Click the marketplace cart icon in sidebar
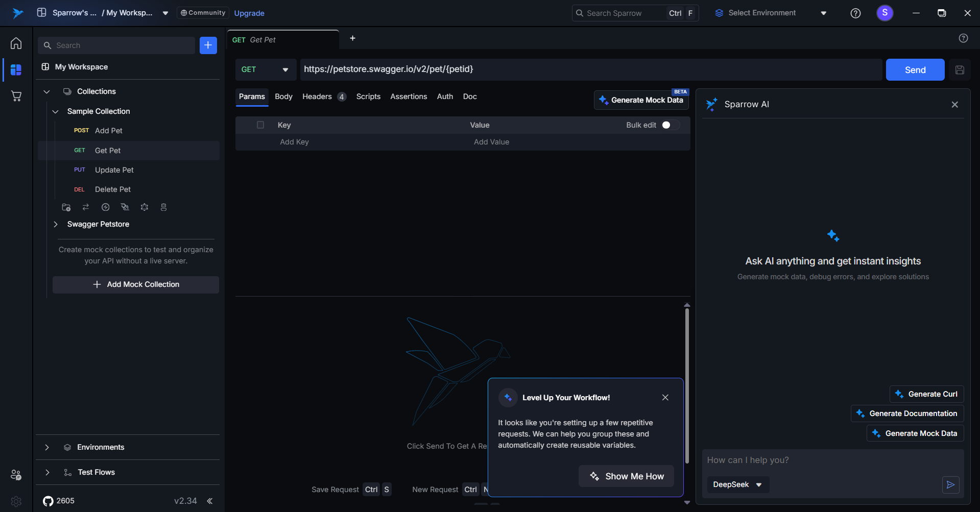Image resolution: width=980 pixels, height=512 pixels. [16, 96]
